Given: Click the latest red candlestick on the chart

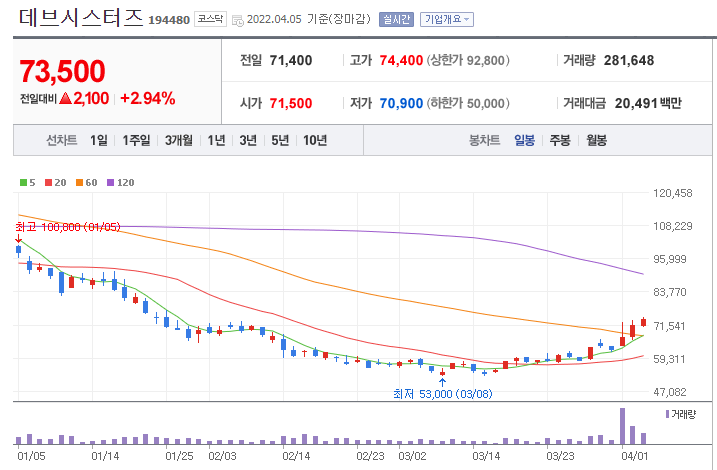Looking at the screenshot, I should click(x=644, y=322).
